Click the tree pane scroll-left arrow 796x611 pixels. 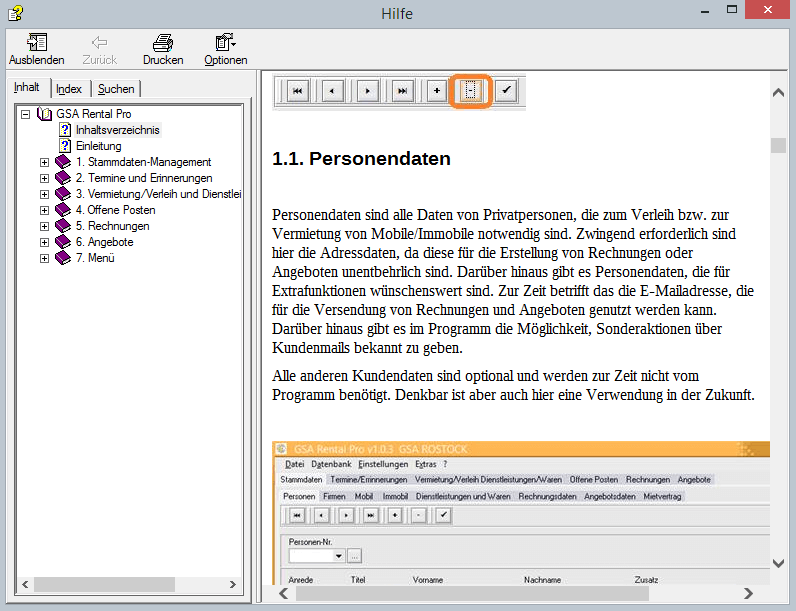coord(25,585)
